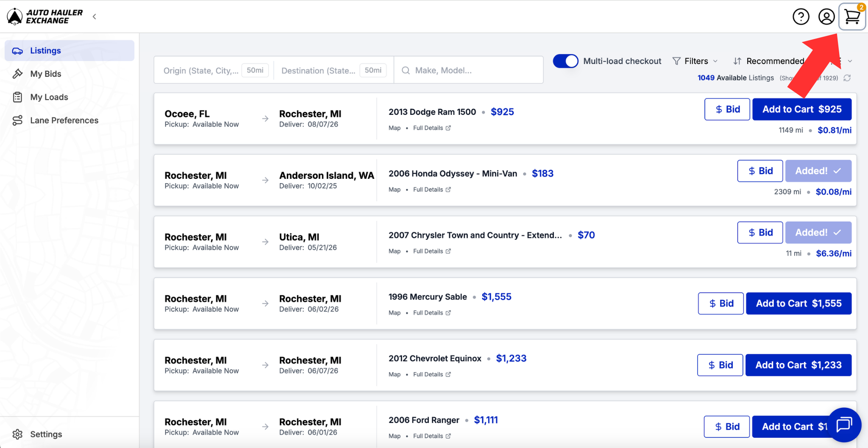Open the shopping cart icon
The image size is (868, 448).
pos(852,17)
